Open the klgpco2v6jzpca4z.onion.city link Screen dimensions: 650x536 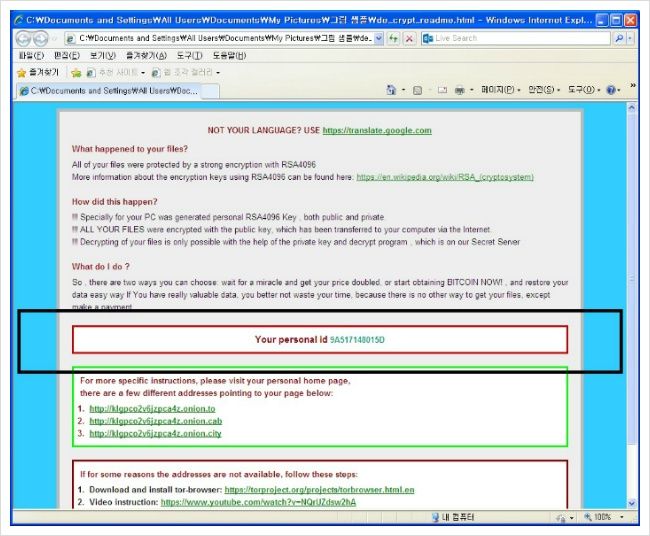pyautogui.click(x=155, y=434)
